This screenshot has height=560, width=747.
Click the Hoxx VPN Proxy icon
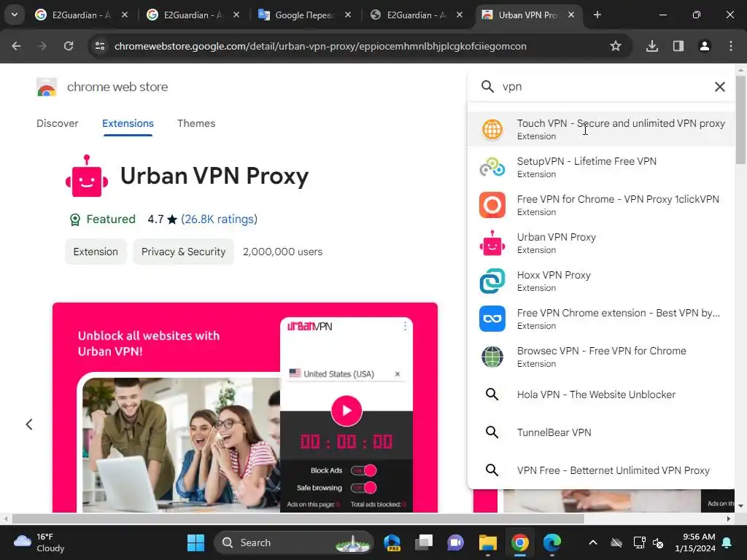[x=492, y=281]
